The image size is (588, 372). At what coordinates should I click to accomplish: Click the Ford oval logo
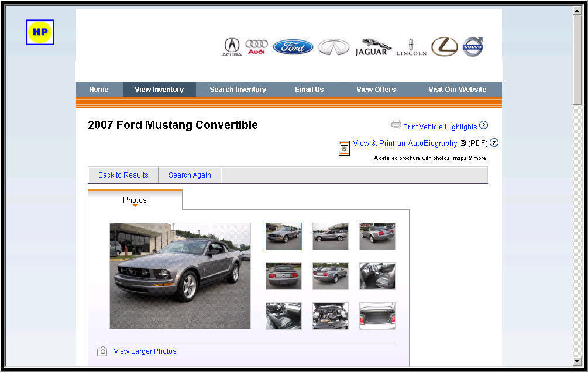click(x=293, y=47)
